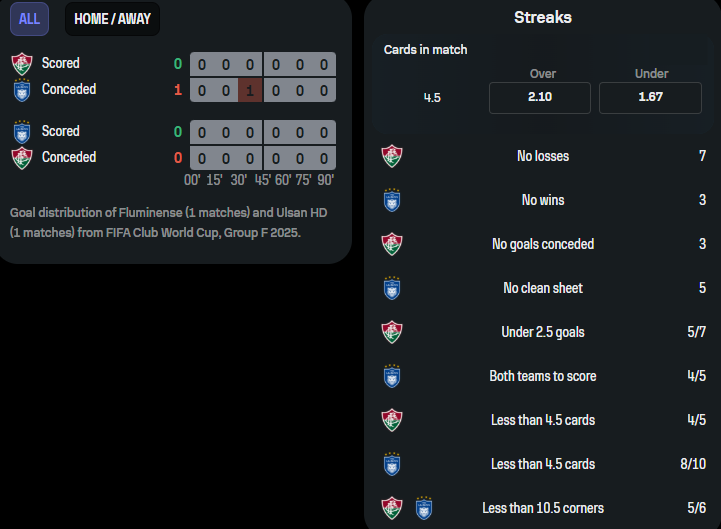Screen dimensions: 721x529
Task: Click Ulsan HD crest next to second Scored row
Action: pyautogui.click(x=22, y=132)
